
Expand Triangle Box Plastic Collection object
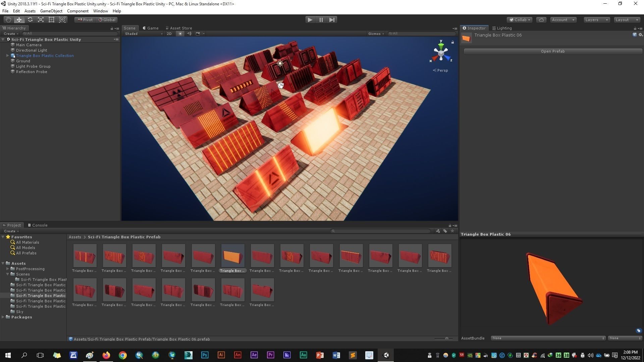(7, 56)
